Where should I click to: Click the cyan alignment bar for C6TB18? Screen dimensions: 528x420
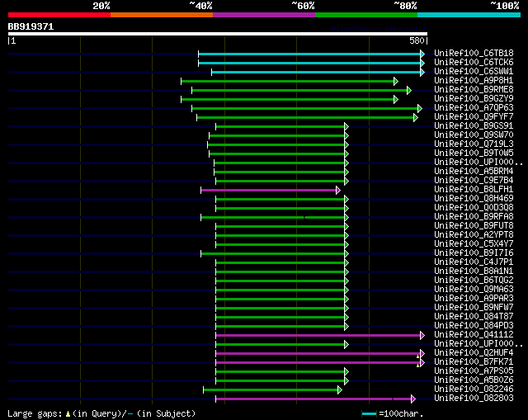[310, 54]
